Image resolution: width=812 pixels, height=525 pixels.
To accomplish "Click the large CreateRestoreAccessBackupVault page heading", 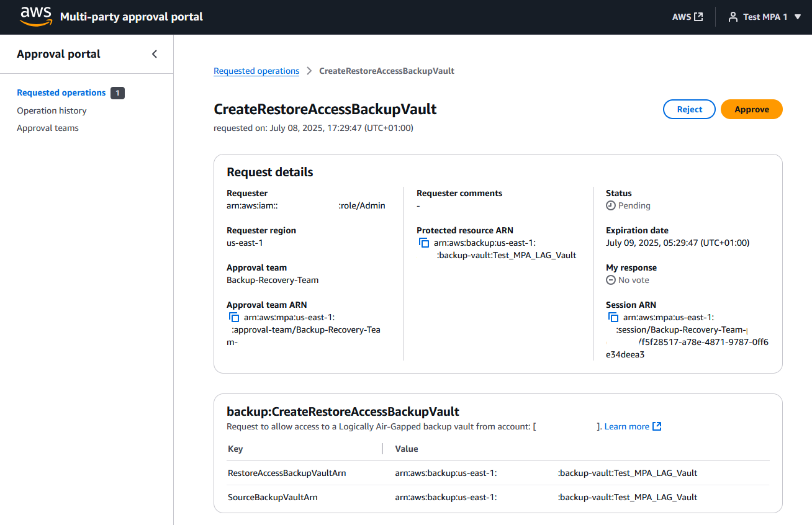I will tap(325, 109).
